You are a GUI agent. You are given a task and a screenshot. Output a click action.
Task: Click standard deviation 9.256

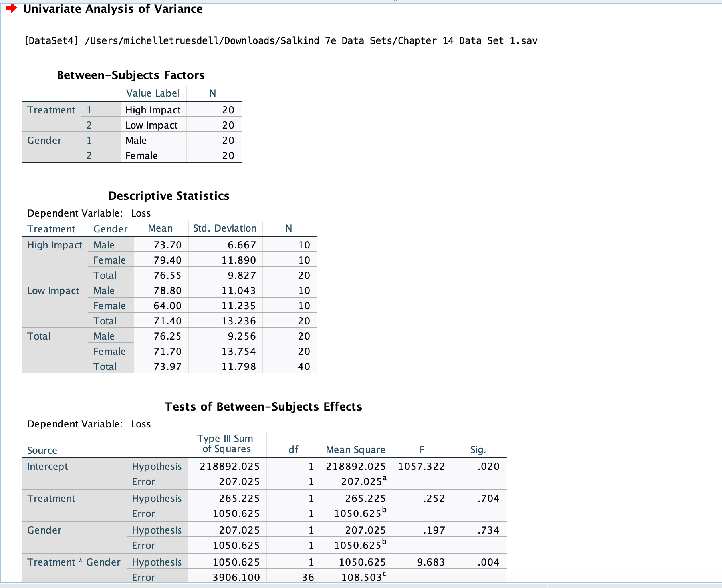point(242,336)
